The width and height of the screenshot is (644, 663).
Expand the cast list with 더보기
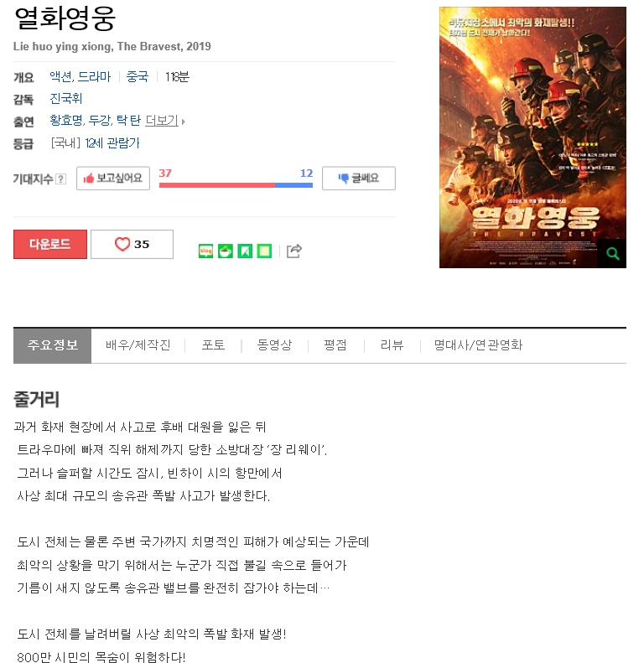click(165, 121)
